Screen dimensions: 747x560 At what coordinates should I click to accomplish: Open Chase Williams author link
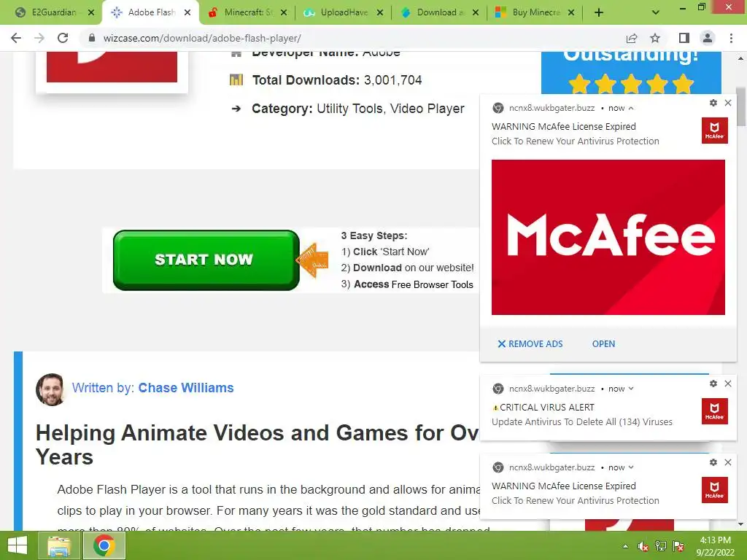coord(186,388)
